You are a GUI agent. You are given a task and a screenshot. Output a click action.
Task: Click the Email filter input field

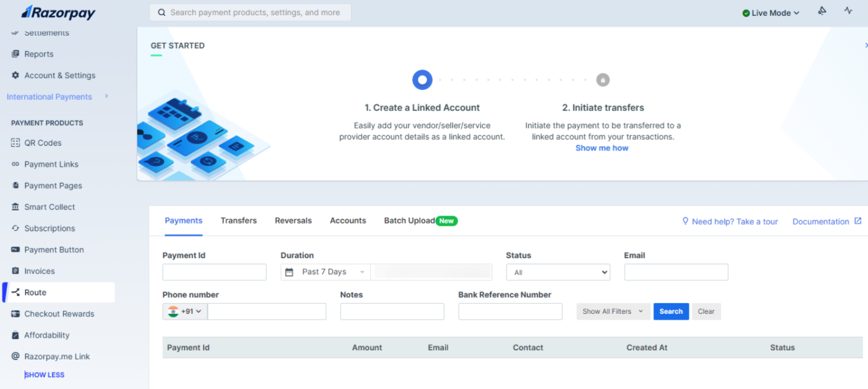coord(676,272)
